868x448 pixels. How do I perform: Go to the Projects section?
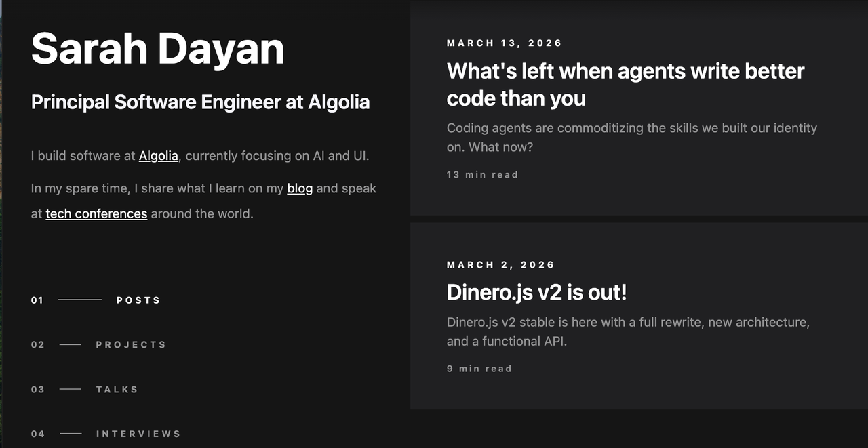coord(131,345)
